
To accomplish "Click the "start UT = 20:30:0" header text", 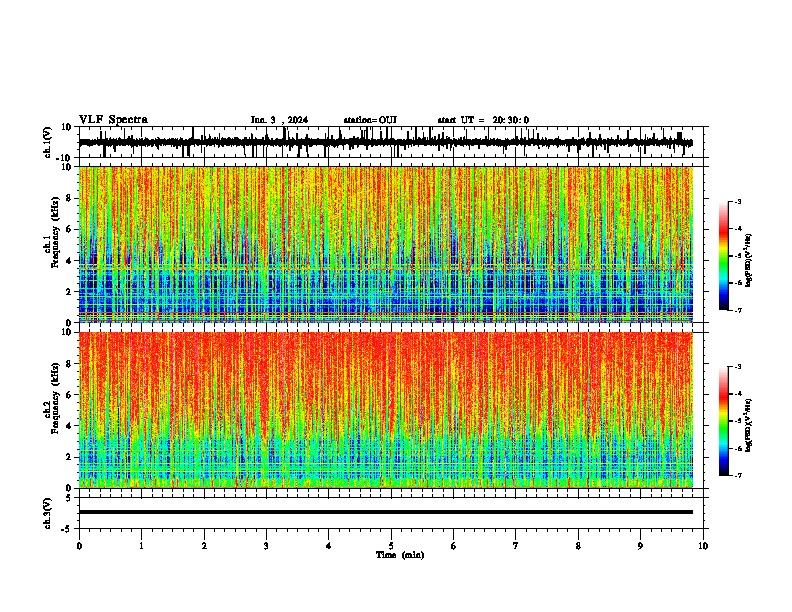I will [x=483, y=120].
